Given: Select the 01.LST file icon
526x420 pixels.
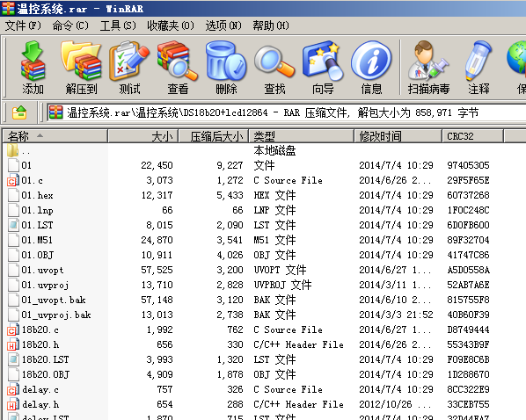Looking at the screenshot, I should pos(12,225).
